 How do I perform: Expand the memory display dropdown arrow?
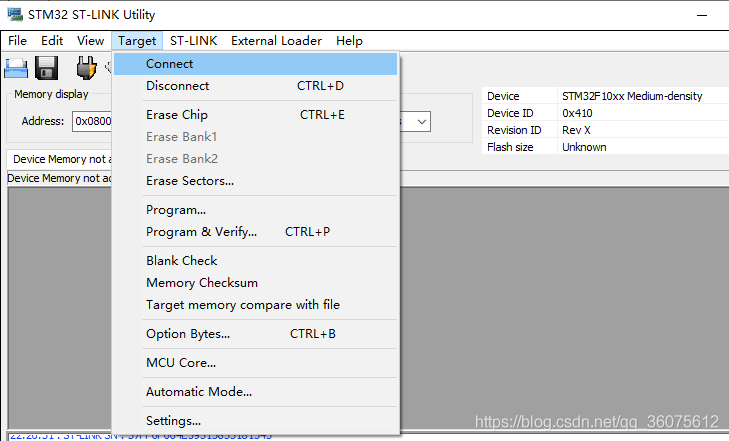coord(421,122)
